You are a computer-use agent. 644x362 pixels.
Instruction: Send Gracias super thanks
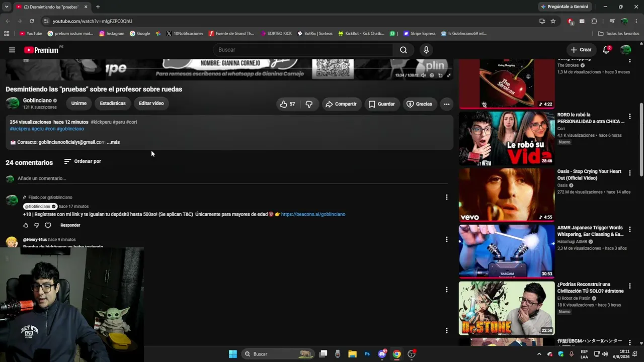(x=420, y=104)
